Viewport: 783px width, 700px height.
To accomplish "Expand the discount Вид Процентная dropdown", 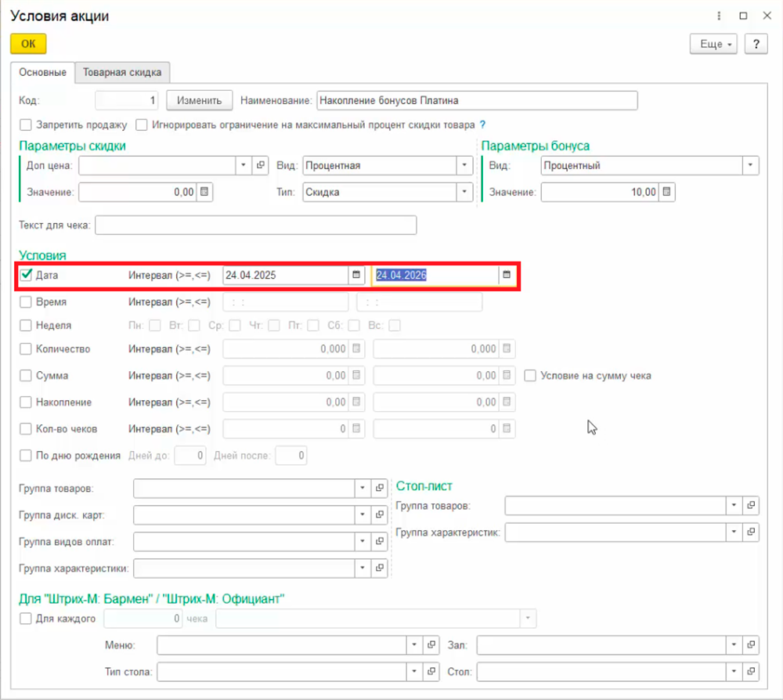I will point(465,165).
